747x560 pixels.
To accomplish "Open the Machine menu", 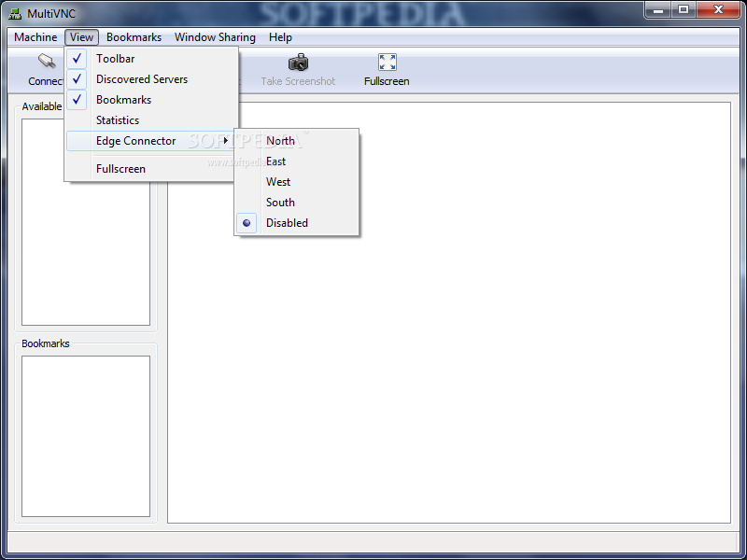I will coord(35,37).
